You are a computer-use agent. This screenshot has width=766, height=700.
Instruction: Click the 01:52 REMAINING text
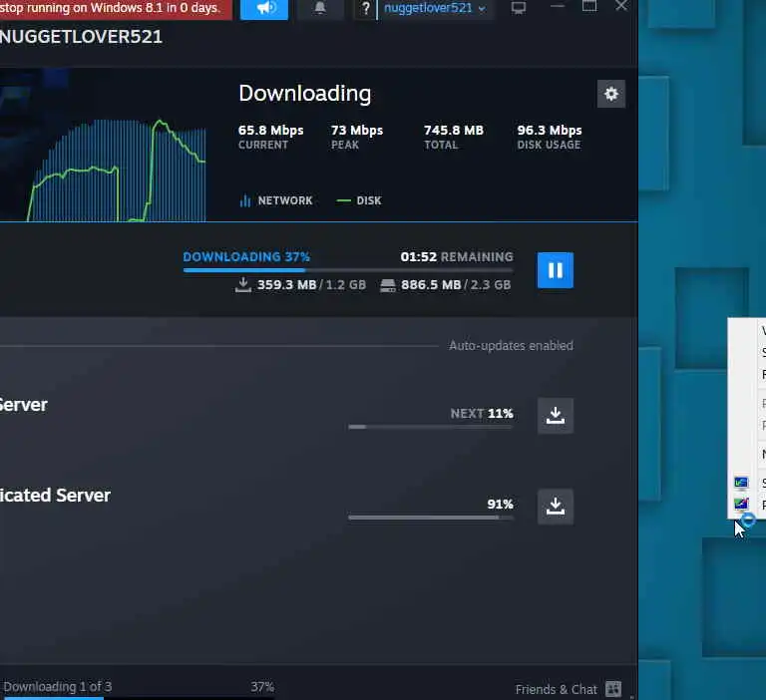click(457, 257)
